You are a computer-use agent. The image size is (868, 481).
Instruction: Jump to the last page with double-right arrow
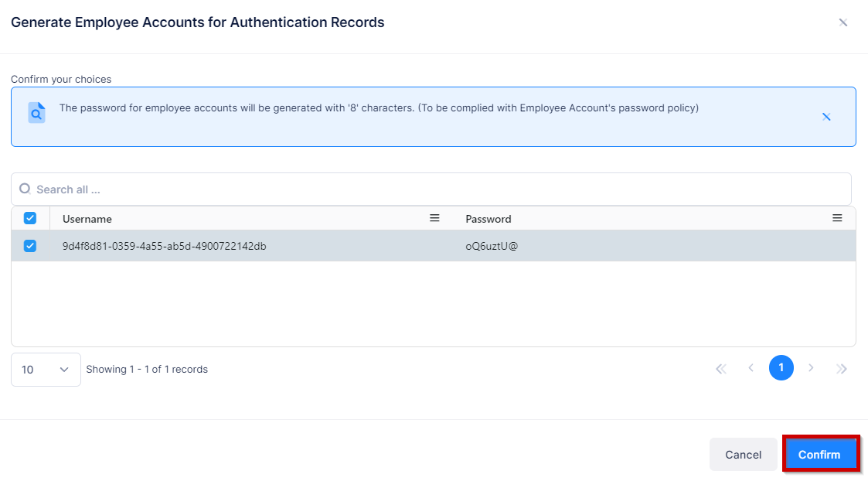coord(842,368)
